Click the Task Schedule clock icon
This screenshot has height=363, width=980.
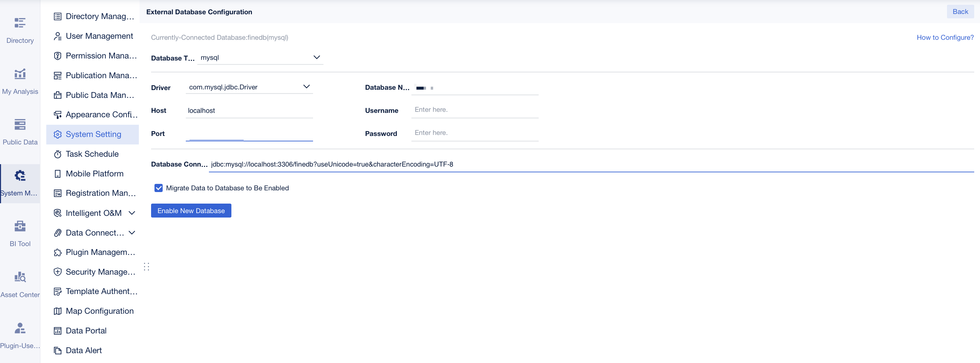(x=58, y=154)
